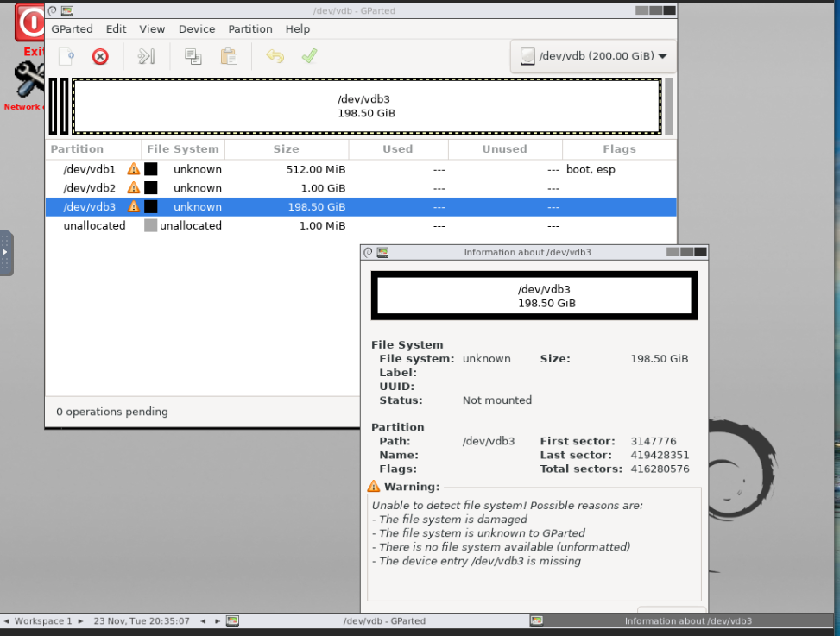840x636 pixels.
Task: Click the Used column header
Action: (398, 148)
